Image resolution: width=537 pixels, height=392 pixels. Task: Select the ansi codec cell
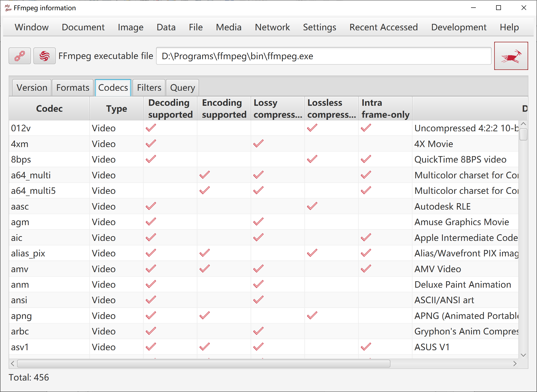pos(49,300)
